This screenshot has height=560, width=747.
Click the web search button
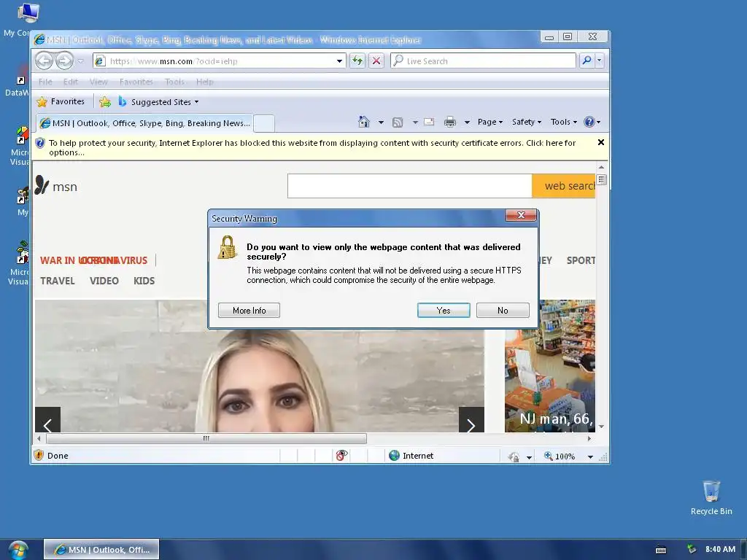564,186
